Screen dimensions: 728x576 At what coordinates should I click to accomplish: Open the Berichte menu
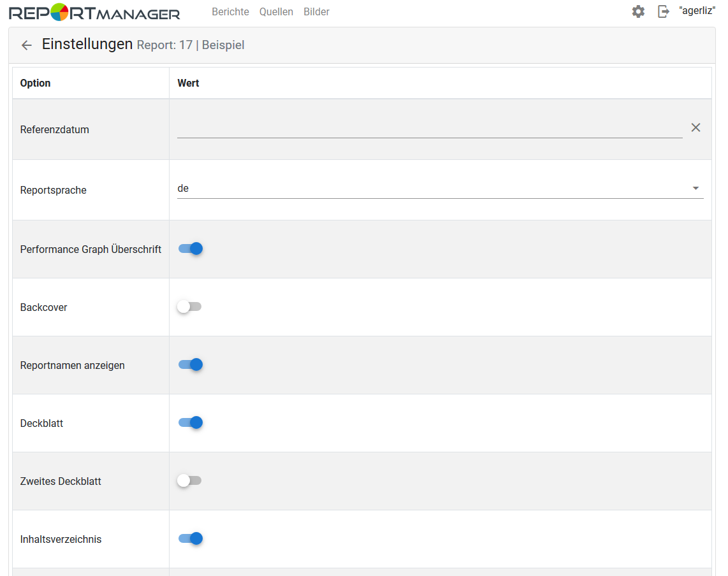[x=230, y=11]
